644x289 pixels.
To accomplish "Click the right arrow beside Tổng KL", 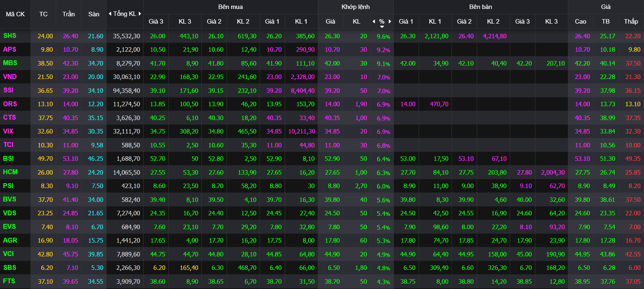I will (x=140, y=14).
